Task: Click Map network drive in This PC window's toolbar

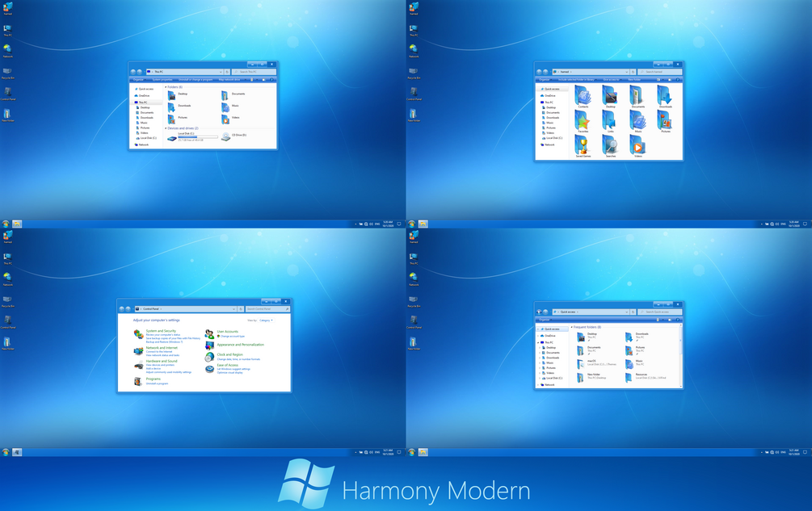Action: click(229, 80)
